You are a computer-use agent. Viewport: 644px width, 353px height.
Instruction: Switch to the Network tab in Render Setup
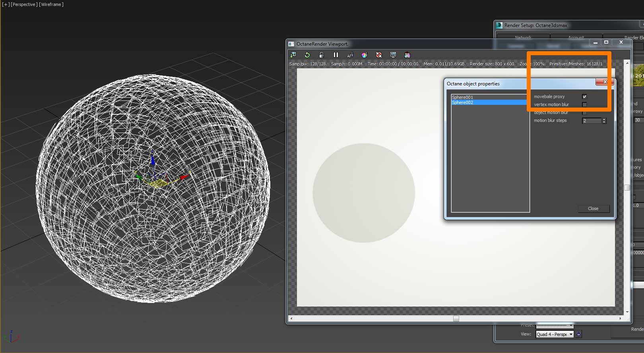523,37
